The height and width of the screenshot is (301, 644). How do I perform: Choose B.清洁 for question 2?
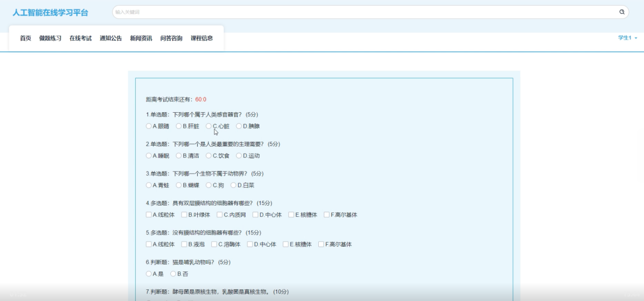tap(179, 155)
